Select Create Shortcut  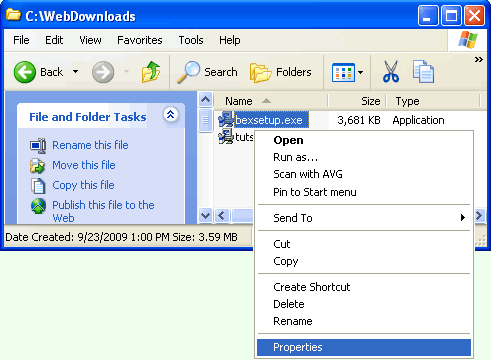(364, 287)
